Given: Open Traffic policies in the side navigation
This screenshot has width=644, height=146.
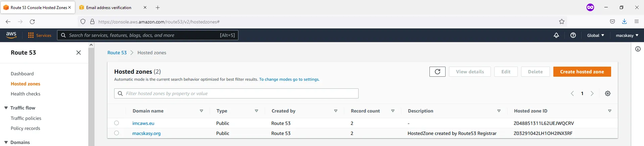Looking at the screenshot, I should coord(26,118).
